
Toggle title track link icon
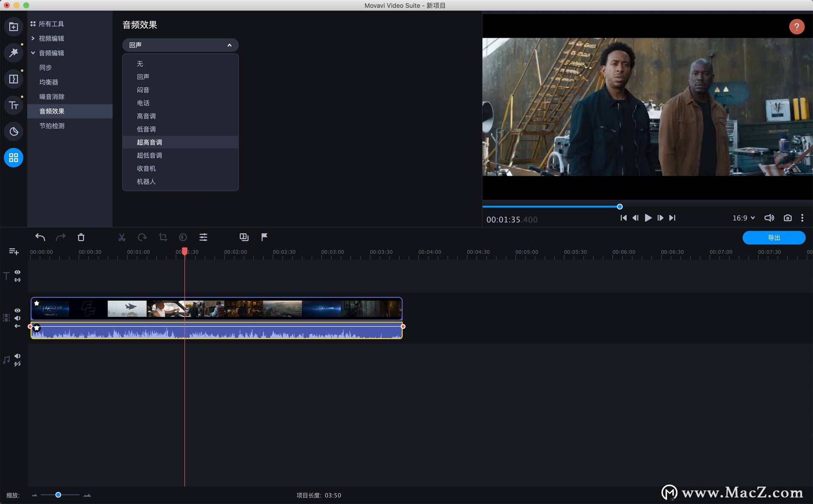[x=17, y=280]
